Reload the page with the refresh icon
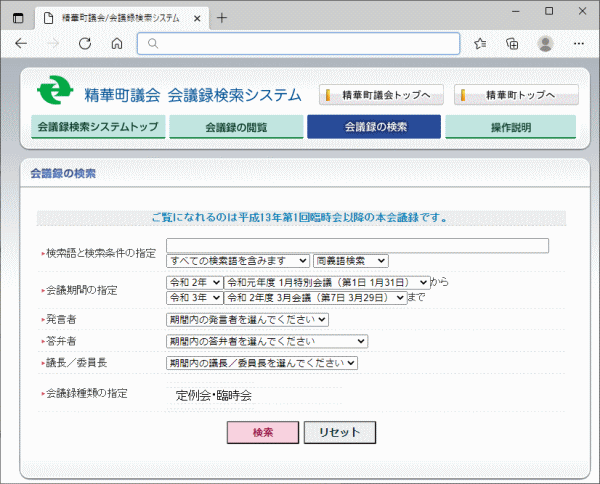The image size is (600, 484). (85, 44)
